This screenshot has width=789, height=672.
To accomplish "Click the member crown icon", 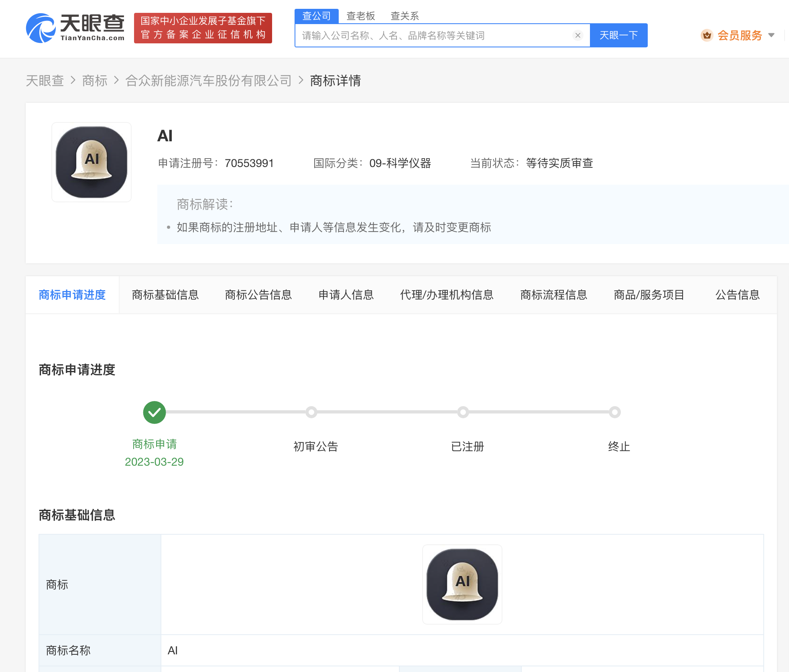I will (707, 35).
